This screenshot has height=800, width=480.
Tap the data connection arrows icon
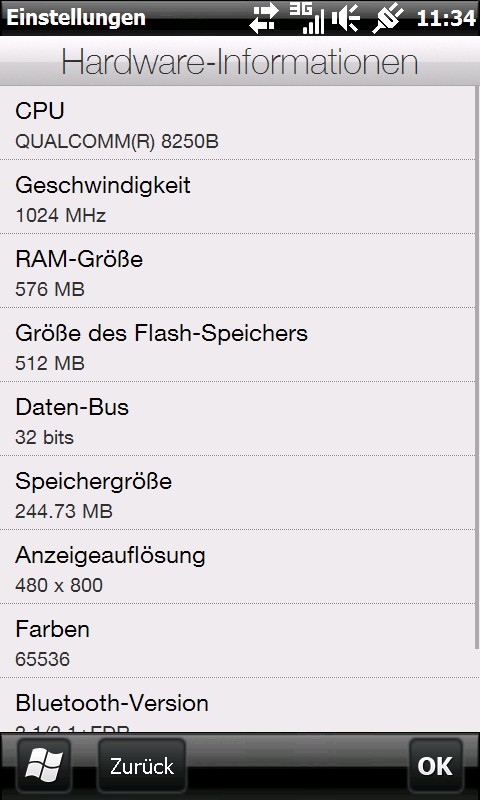[264, 18]
